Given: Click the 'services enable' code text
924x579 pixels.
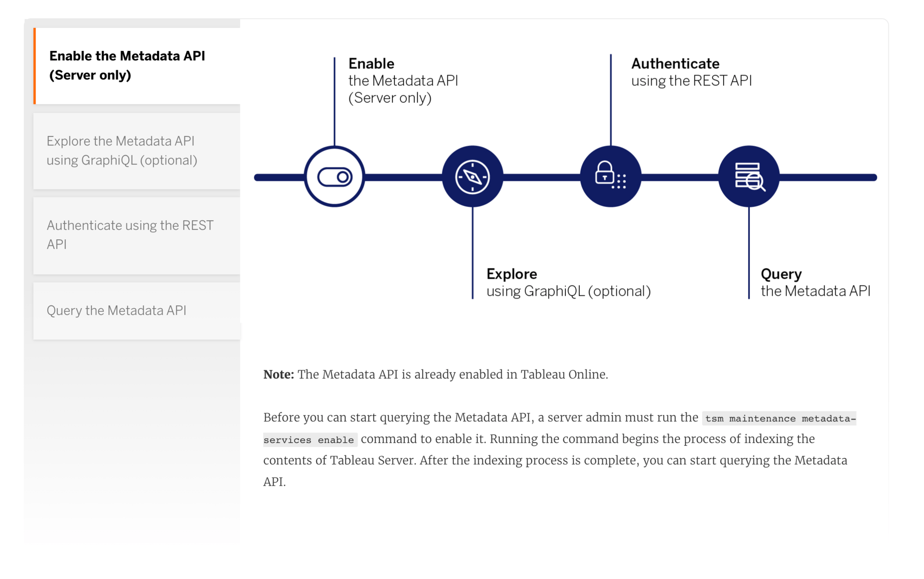Looking at the screenshot, I should coord(309,440).
